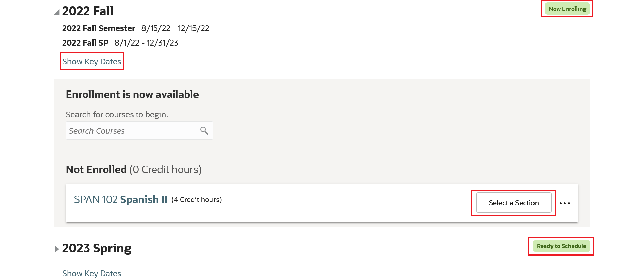Open the SPAN 102 Spanish II course link
The height and width of the screenshot is (280, 644).
pos(120,200)
